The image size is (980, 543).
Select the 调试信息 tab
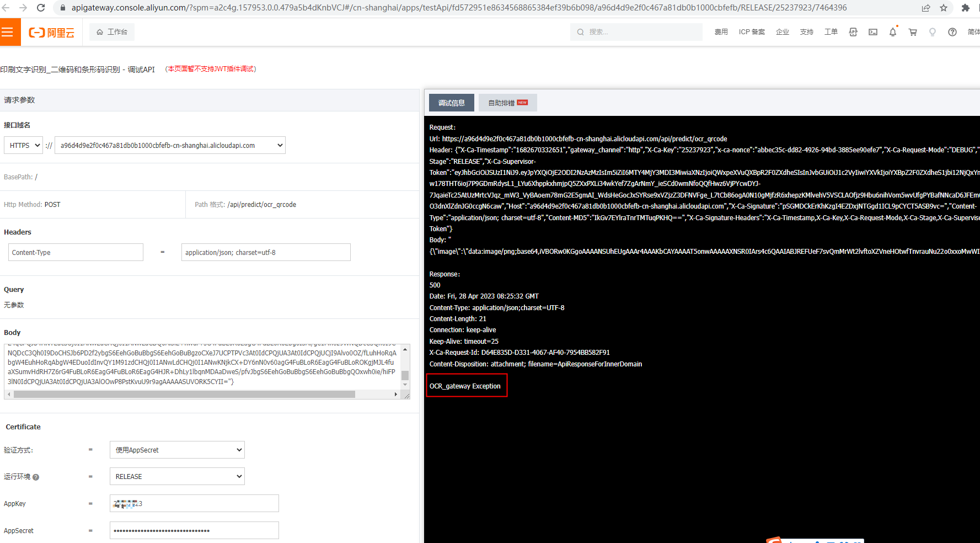452,103
